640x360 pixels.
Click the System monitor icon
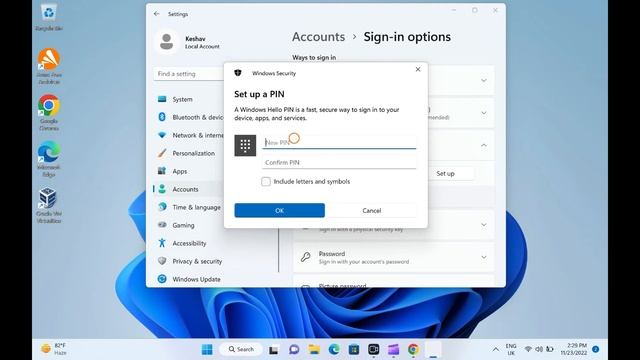(x=162, y=99)
